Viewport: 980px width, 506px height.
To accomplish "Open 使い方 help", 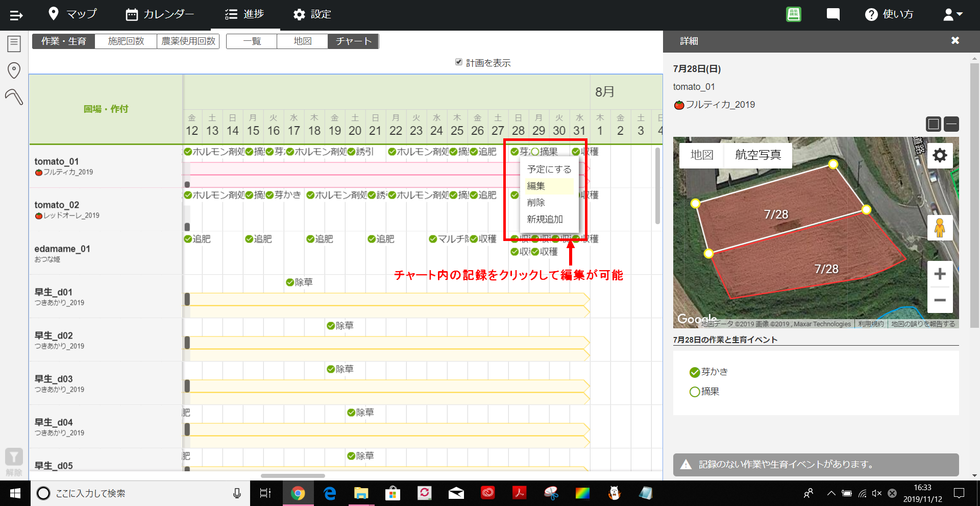I will tap(889, 14).
